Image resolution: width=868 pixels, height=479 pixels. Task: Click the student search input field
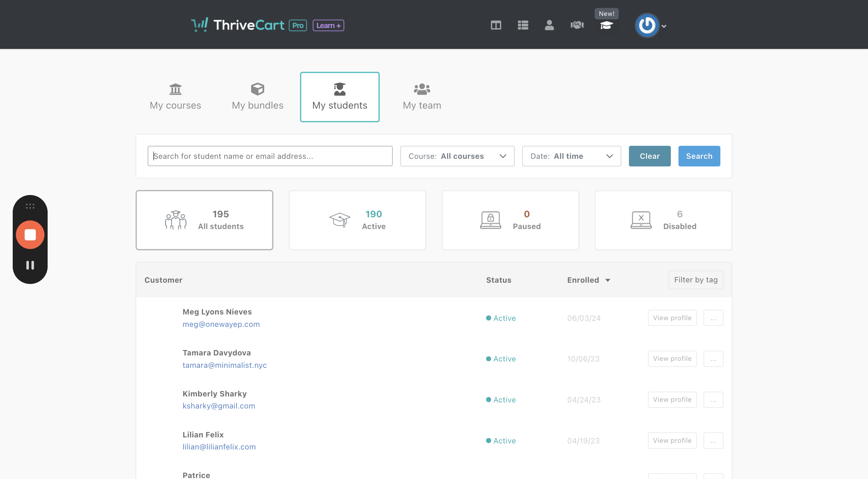(x=270, y=156)
